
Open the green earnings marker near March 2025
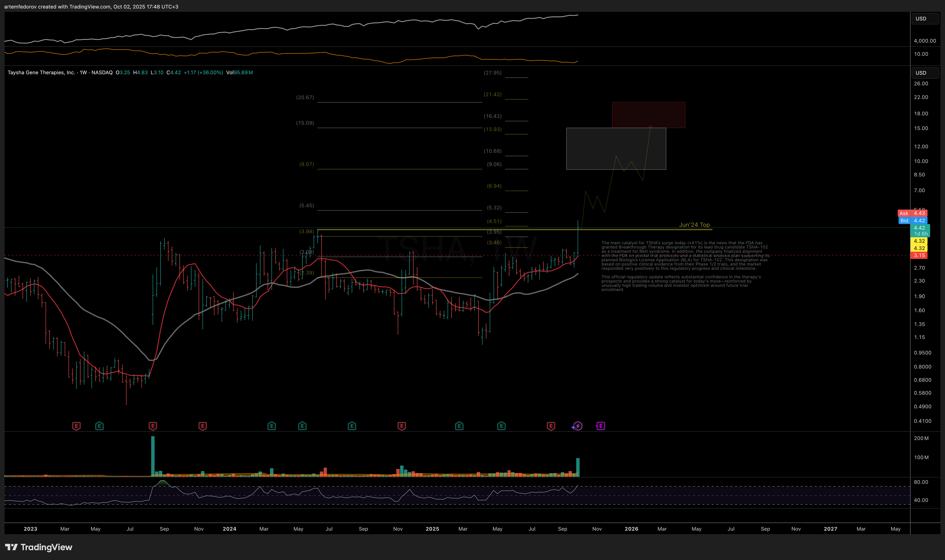pos(459,426)
